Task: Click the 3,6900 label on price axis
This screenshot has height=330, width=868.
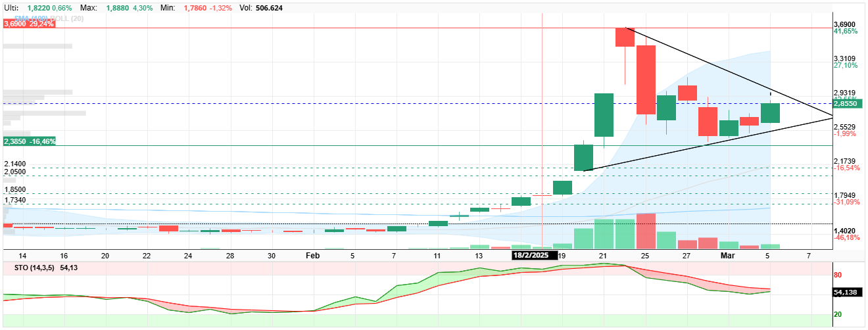Action: tap(844, 24)
